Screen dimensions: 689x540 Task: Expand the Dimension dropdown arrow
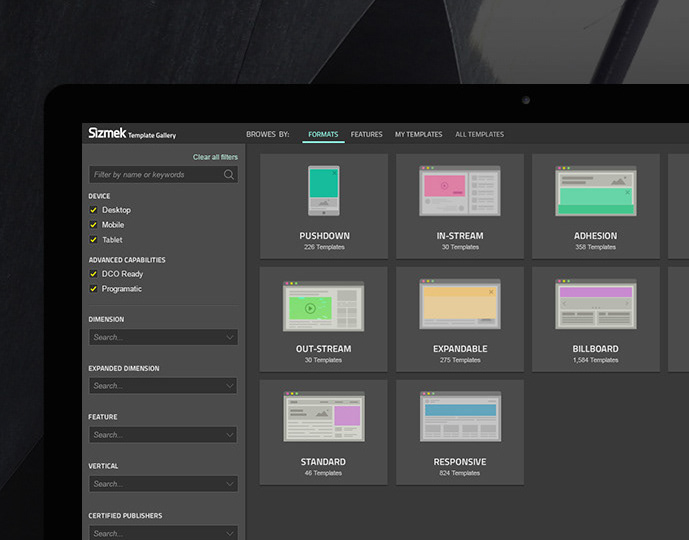(230, 337)
